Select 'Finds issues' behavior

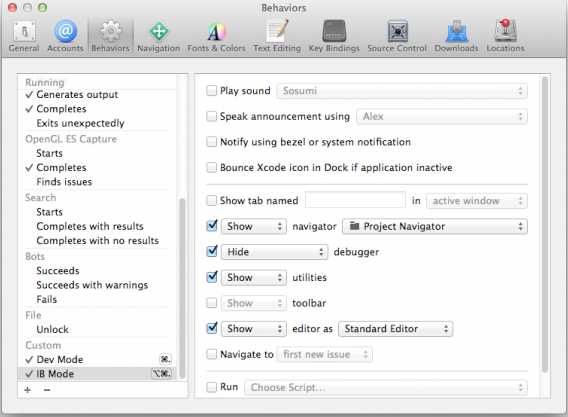point(64,182)
